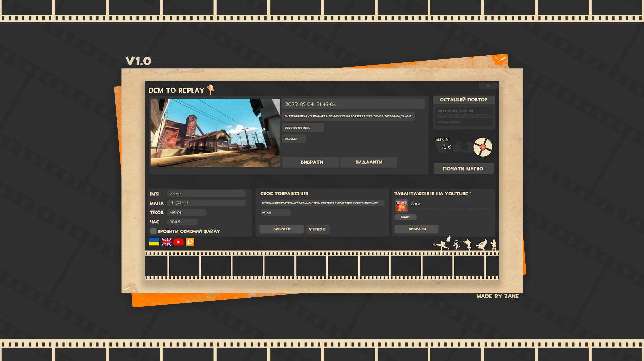The width and height of the screenshot is (644, 361).
Task: Click the Ukrainian flag language icon
Action: point(153,242)
